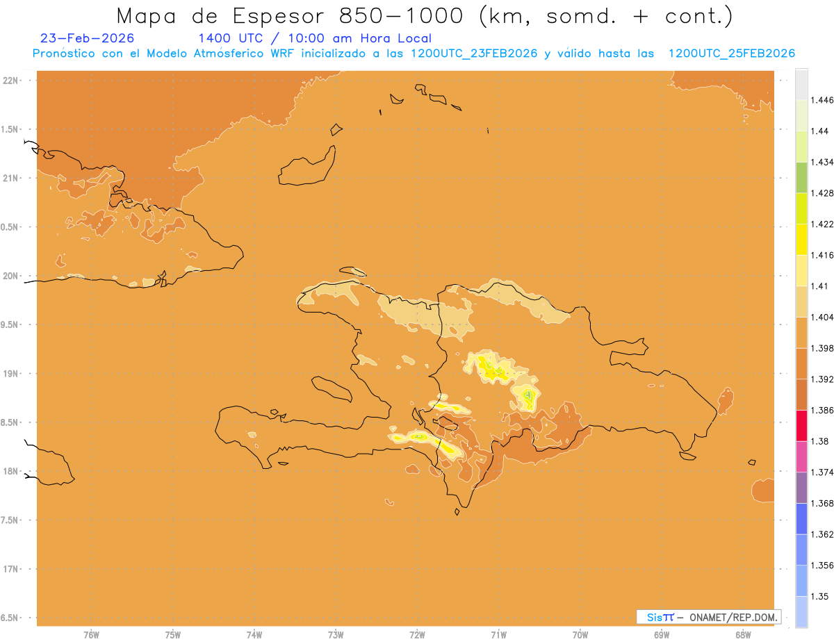This screenshot has height=644, width=834.
Task: Click the latitude axis label '19N'
Action: (x=10, y=373)
